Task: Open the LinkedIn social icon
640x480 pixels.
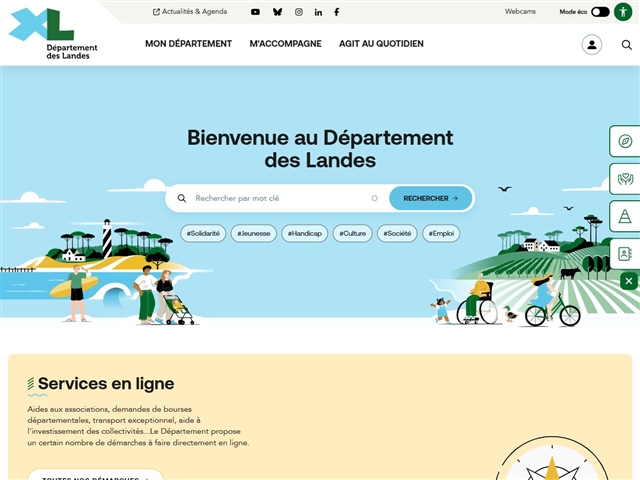Action: pos(318,12)
